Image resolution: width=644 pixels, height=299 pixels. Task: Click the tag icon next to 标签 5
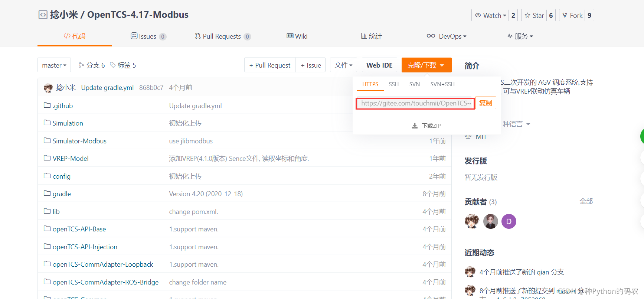pyautogui.click(x=112, y=65)
